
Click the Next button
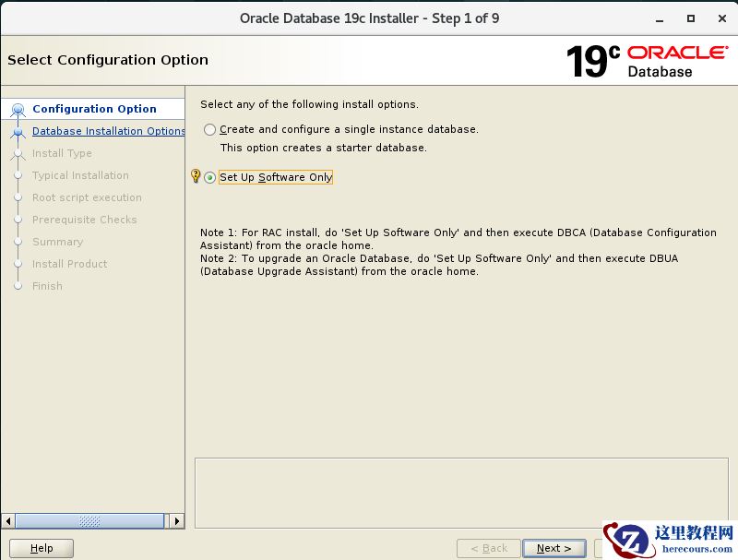coord(554,548)
